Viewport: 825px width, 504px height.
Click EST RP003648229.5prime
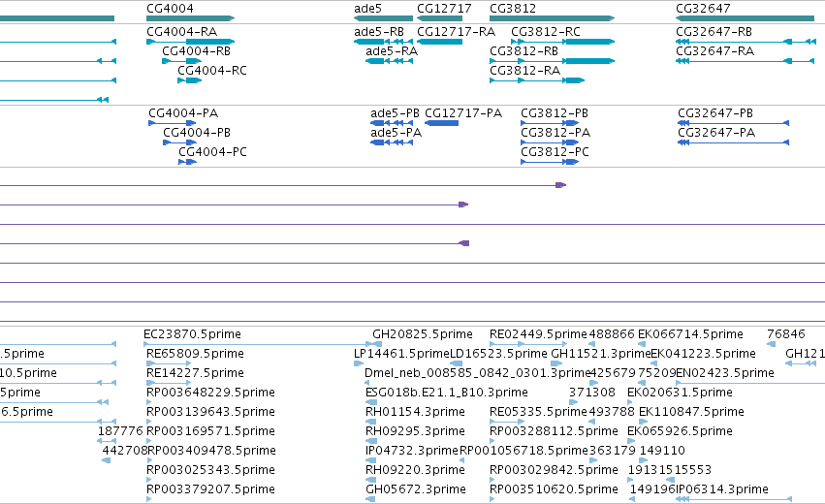point(210,393)
